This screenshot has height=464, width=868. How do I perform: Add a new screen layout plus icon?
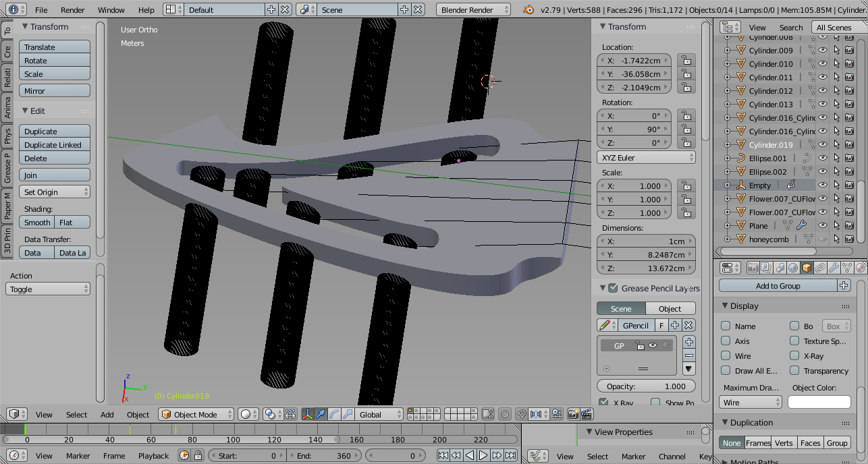[271, 9]
